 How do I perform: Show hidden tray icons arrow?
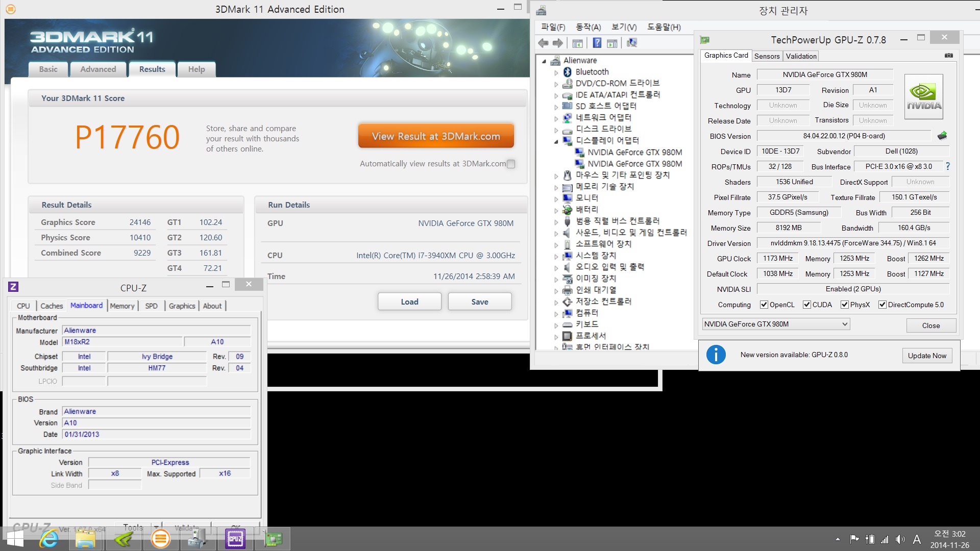point(838,539)
